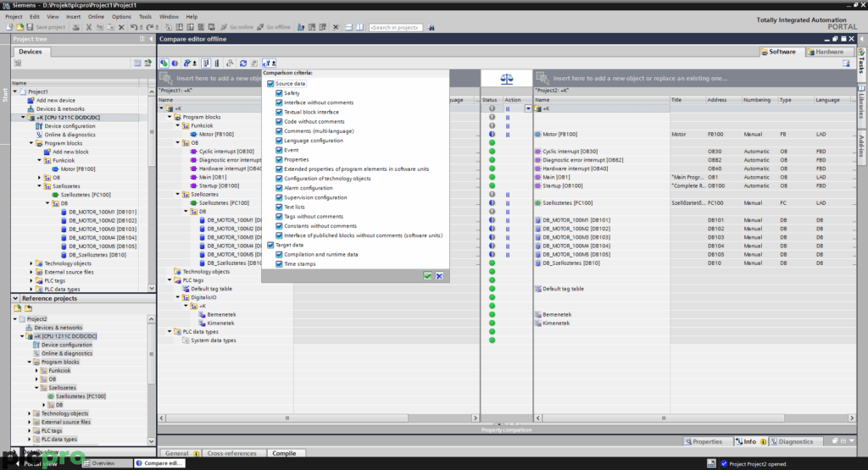Expand OB folder in project tree
Screen dimensions: 868x470
click(x=40, y=178)
